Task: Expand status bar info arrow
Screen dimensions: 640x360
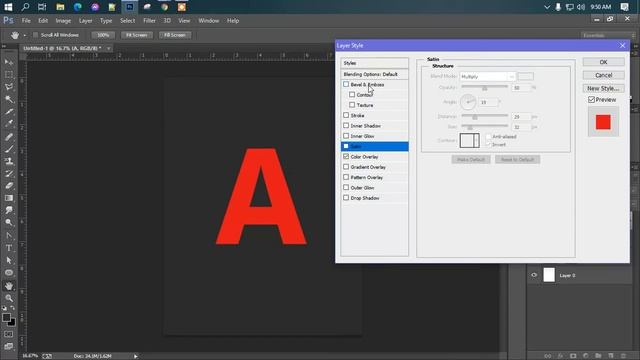Action: tap(136, 356)
